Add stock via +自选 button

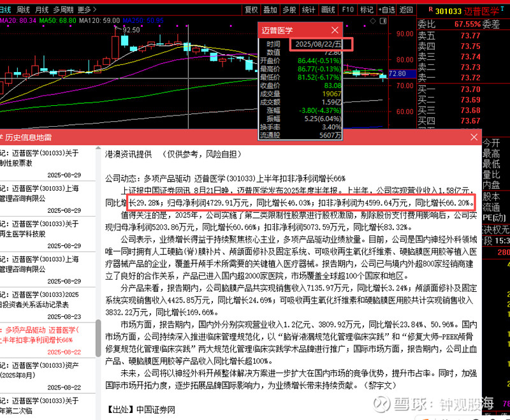coord(387,10)
